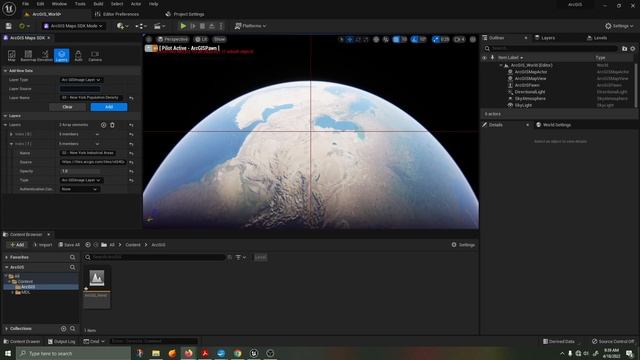
Task: Click Import in Content Browser
Action: point(42,245)
